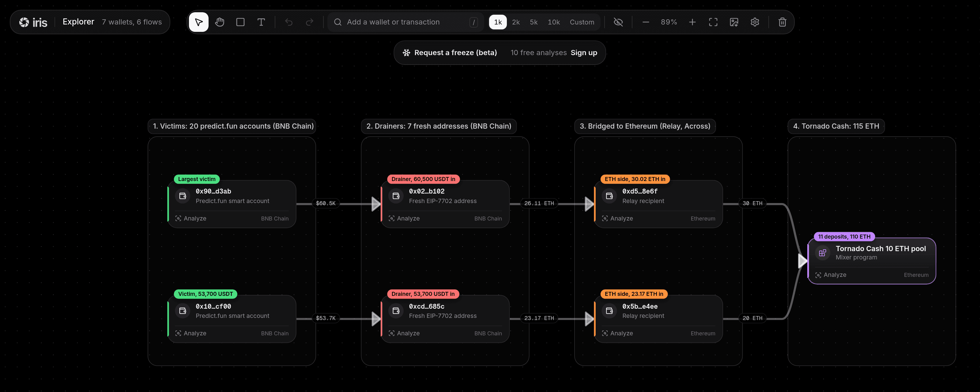
Task: Click wallet icon of 0xd5…8e6f
Action: pyautogui.click(x=609, y=196)
